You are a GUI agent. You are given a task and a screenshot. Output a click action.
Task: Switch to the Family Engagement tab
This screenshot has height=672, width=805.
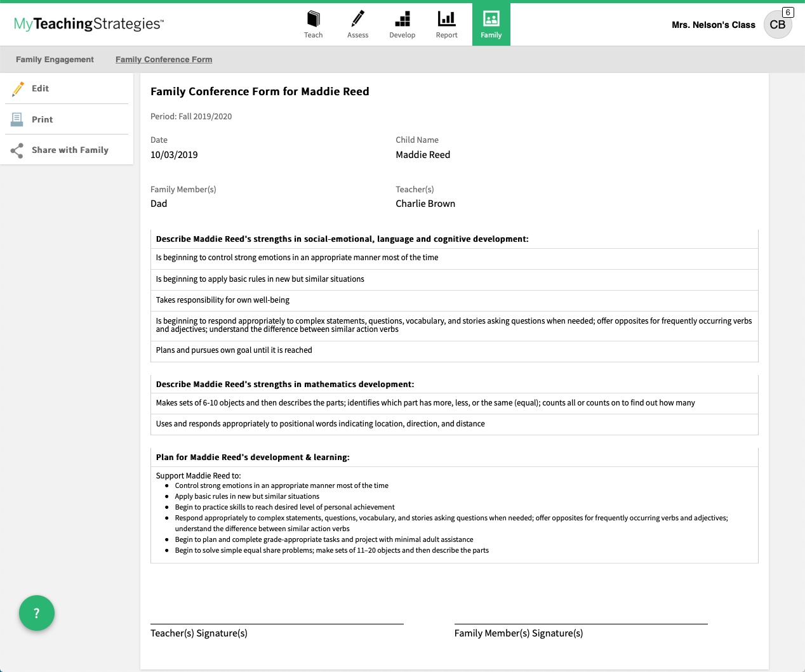point(55,59)
